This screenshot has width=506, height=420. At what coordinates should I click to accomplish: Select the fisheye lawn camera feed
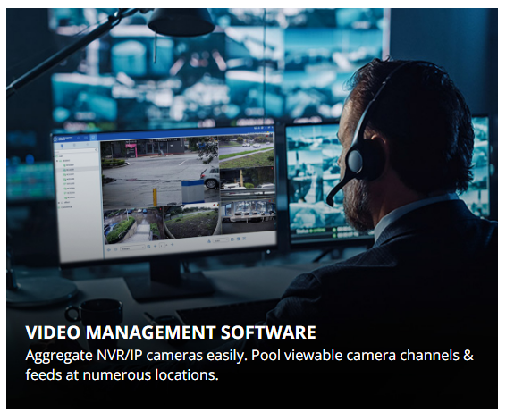(191, 223)
